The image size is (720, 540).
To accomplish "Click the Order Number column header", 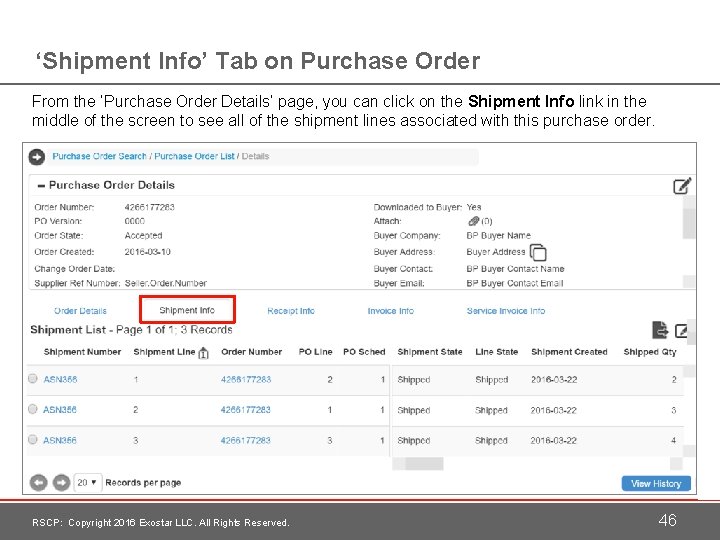I will coord(252,352).
